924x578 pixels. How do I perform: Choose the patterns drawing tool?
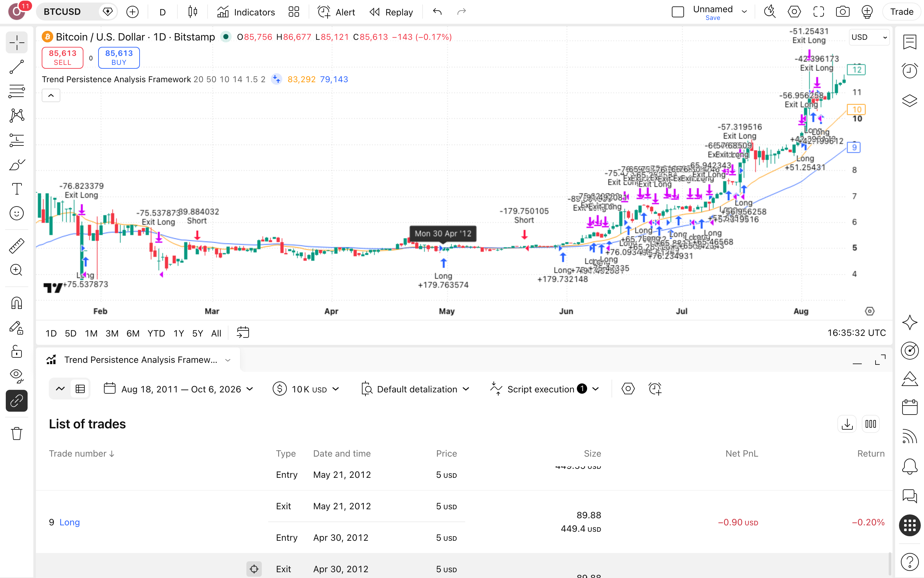(16, 116)
